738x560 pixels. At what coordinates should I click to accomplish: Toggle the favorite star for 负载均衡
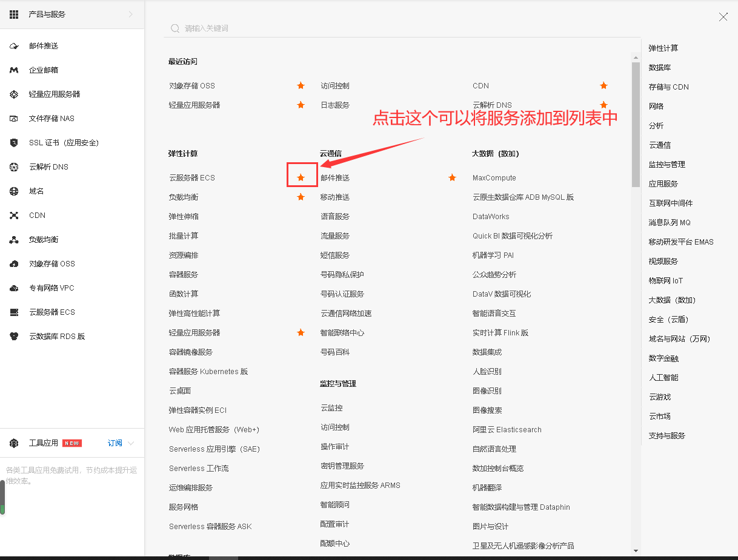[301, 197]
